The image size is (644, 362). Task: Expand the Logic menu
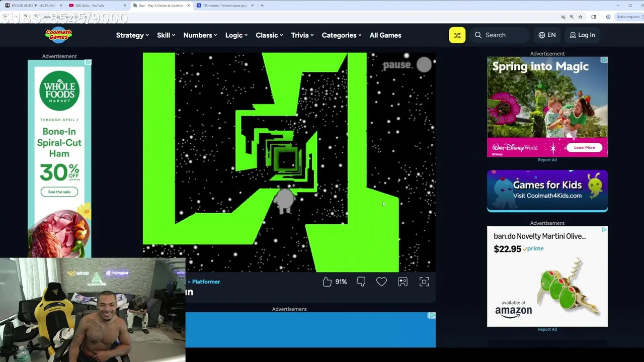pyautogui.click(x=236, y=35)
